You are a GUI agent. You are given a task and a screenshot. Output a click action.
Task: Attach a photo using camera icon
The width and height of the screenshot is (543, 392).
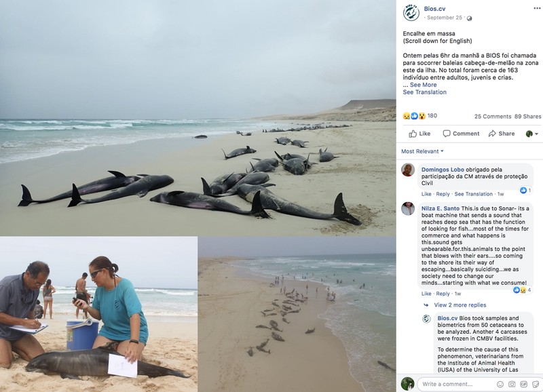coord(512,384)
